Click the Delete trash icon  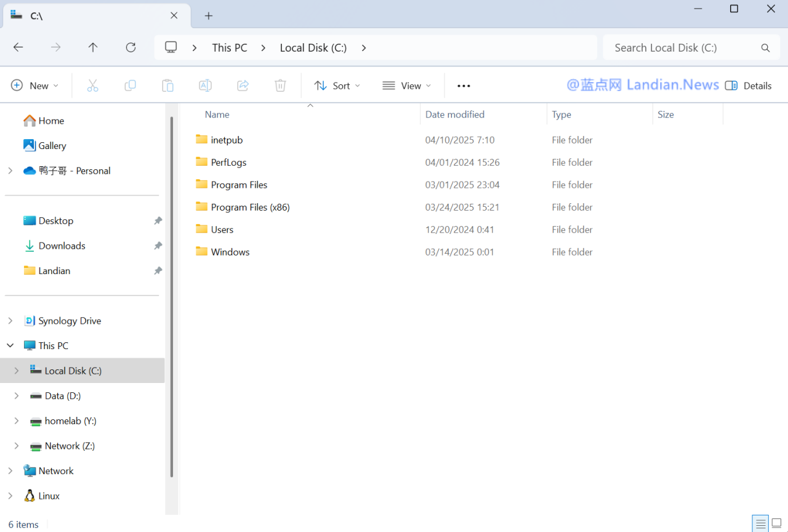pyautogui.click(x=280, y=86)
